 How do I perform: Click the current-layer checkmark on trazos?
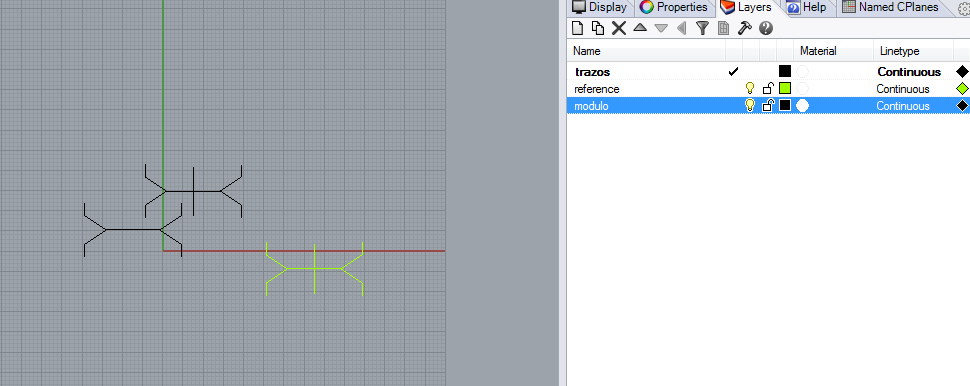(x=733, y=72)
